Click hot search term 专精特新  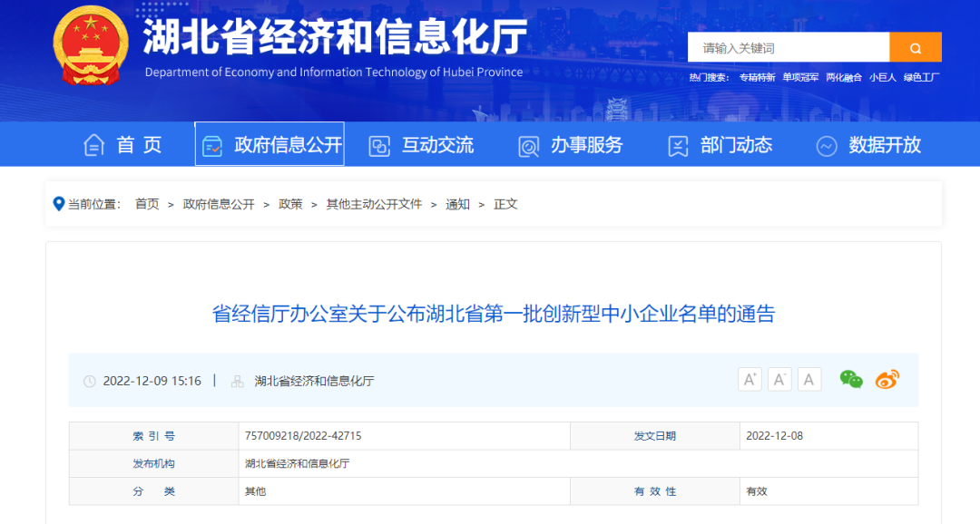coord(757,78)
